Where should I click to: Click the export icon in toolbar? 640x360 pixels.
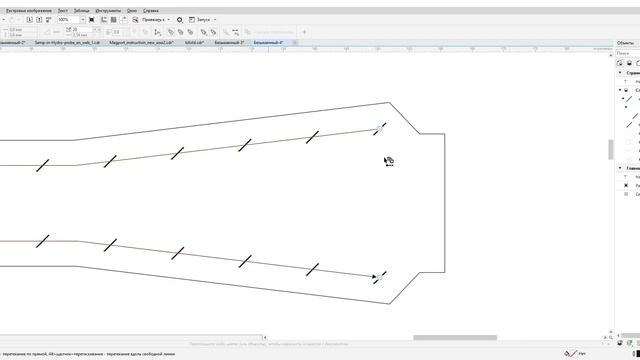tap(39, 20)
